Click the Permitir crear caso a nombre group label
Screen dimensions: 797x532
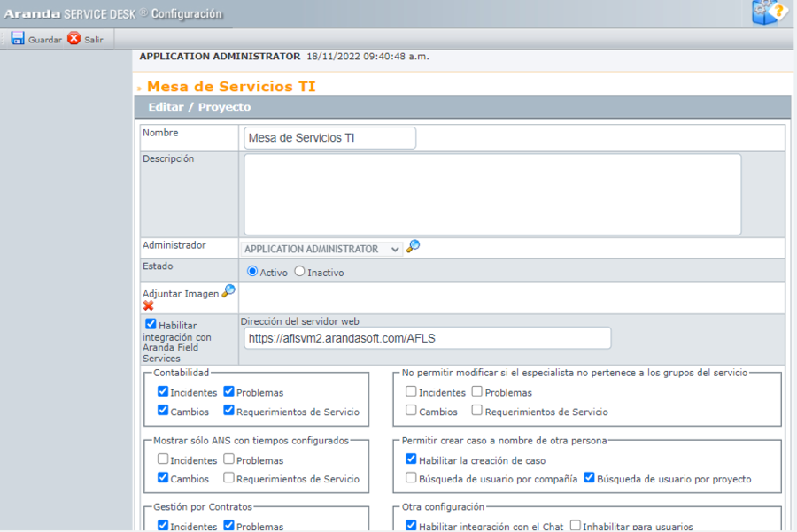[x=504, y=441]
